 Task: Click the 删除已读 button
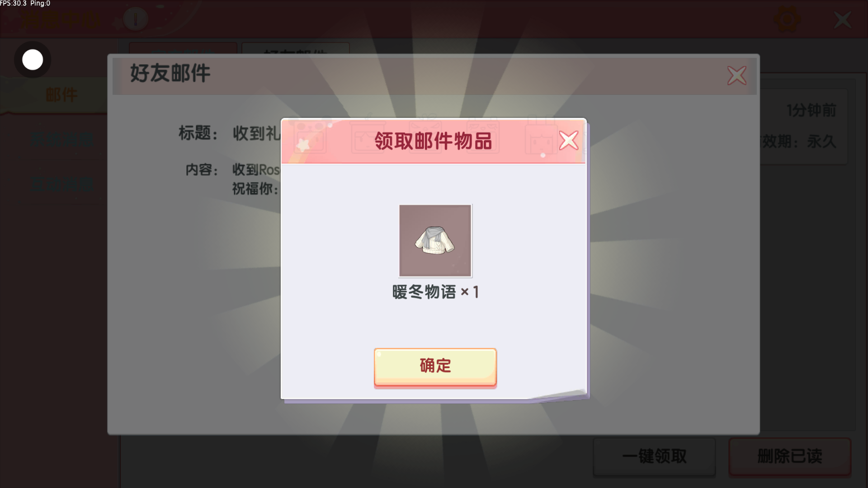790,456
